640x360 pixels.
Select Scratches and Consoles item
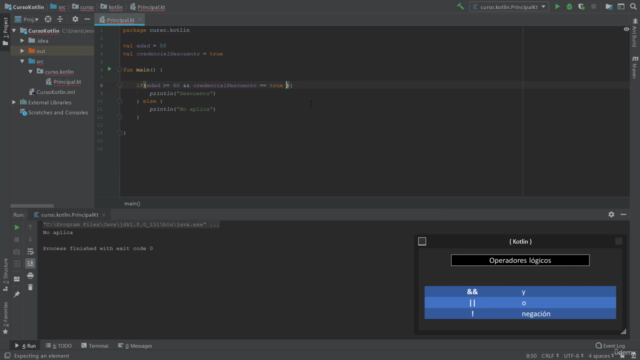pos(54,112)
